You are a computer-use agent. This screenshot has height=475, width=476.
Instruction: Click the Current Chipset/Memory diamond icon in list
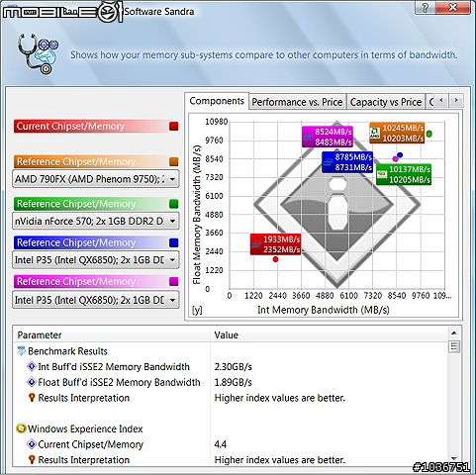click(32, 444)
